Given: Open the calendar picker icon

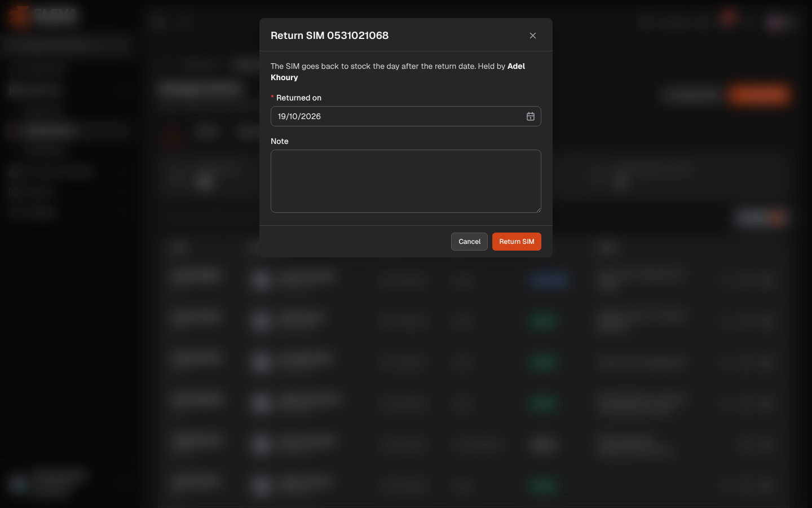Looking at the screenshot, I should pyautogui.click(x=531, y=116).
